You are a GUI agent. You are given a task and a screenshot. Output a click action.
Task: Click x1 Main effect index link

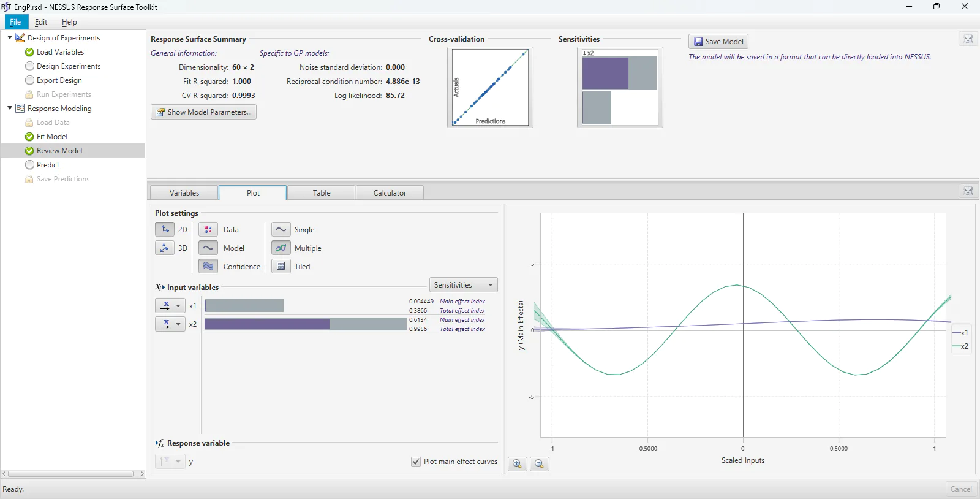pyautogui.click(x=462, y=302)
